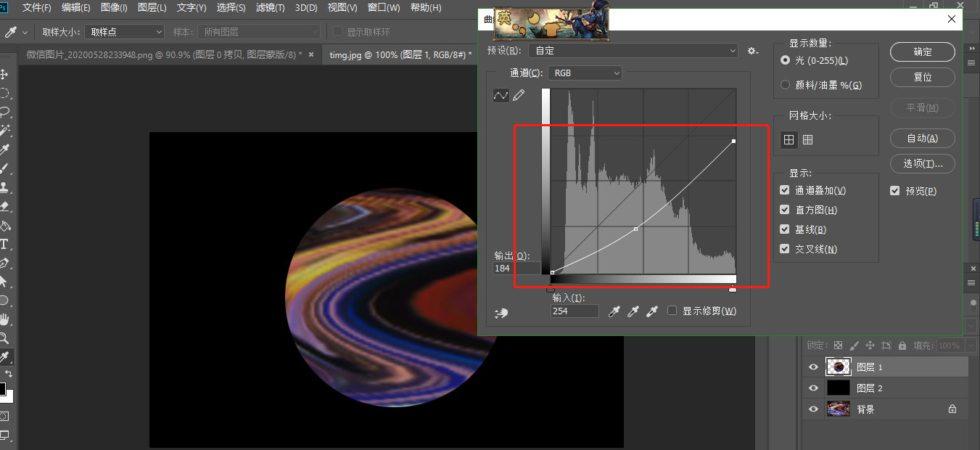Hide the 背景 layer
This screenshot has width=980, height=450.
[812, 409]
